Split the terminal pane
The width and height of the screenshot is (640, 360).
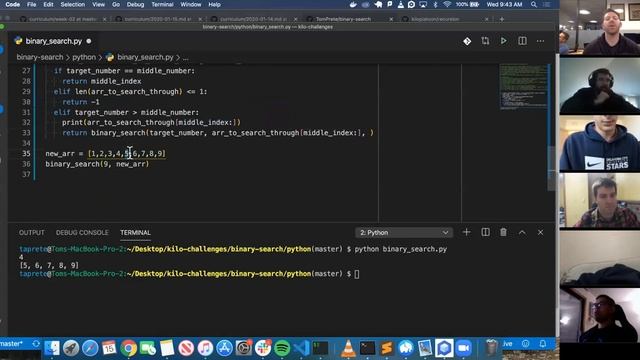(485, 232)
